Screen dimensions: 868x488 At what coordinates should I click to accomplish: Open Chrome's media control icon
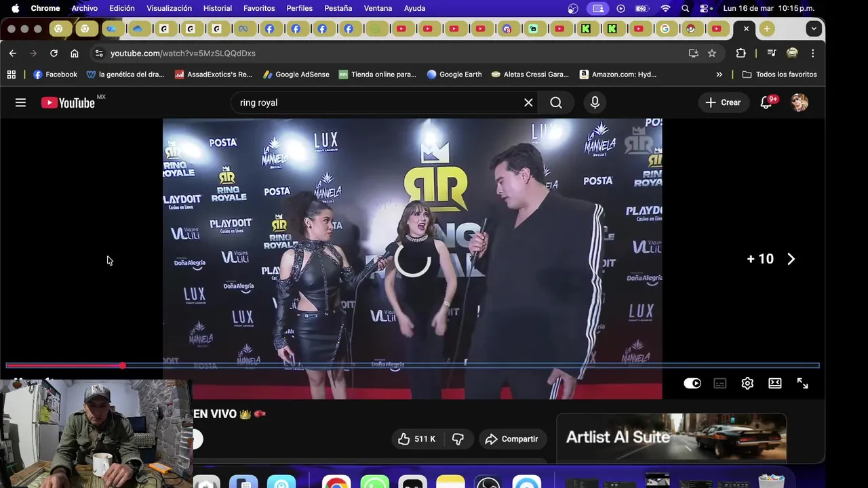(x=772, y=53)
